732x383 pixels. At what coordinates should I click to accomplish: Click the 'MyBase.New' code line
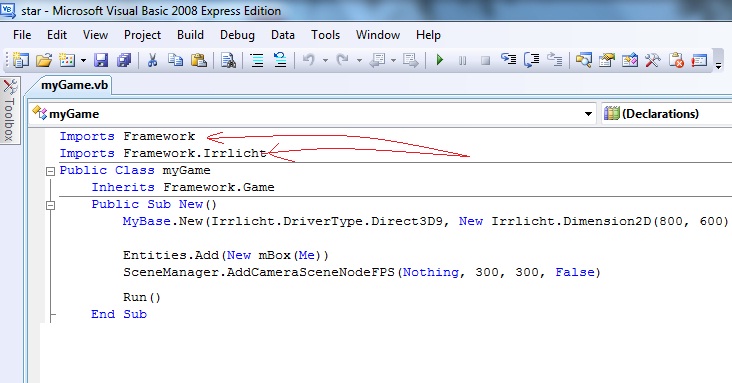[x=425, y=221]
